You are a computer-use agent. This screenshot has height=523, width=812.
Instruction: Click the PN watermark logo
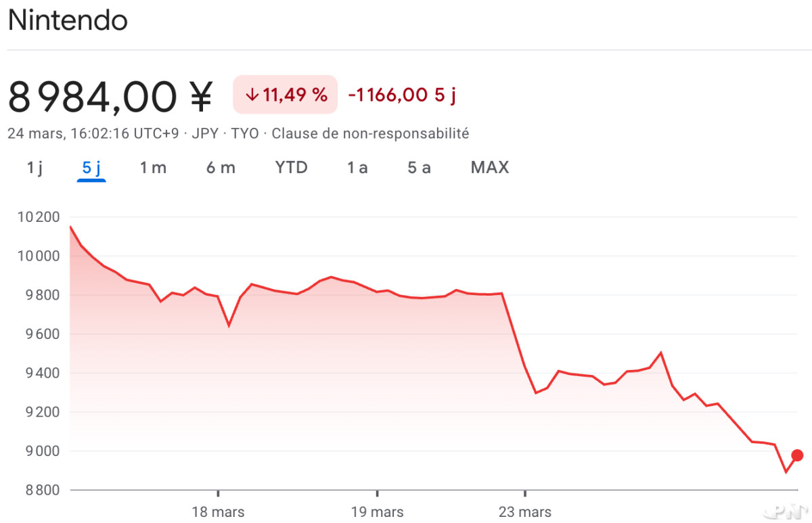(x=785, y=511)
